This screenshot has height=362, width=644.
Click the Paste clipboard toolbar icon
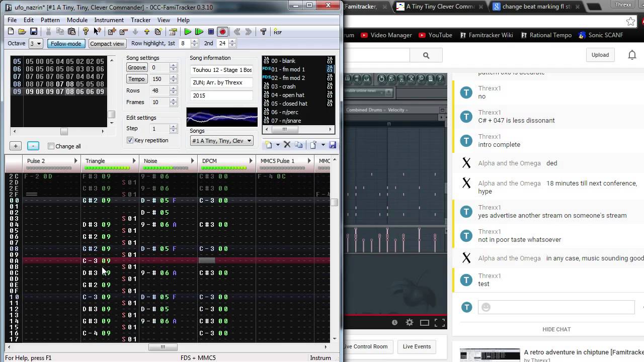pyautogui.click(x=71, y=32)
